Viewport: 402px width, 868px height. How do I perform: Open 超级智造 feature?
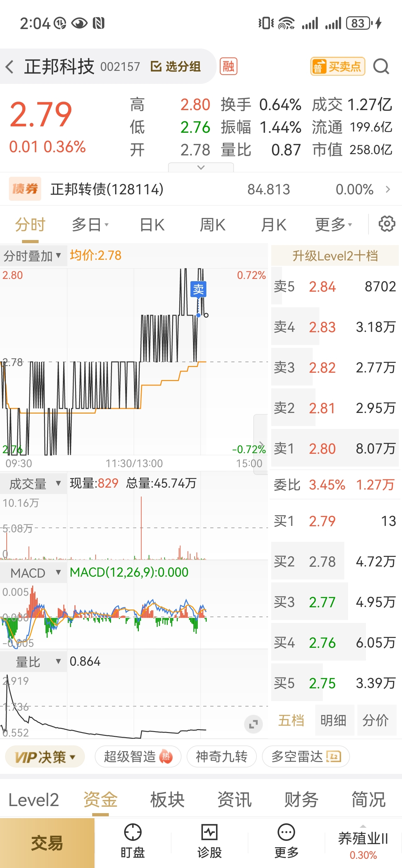pos(138,757)
